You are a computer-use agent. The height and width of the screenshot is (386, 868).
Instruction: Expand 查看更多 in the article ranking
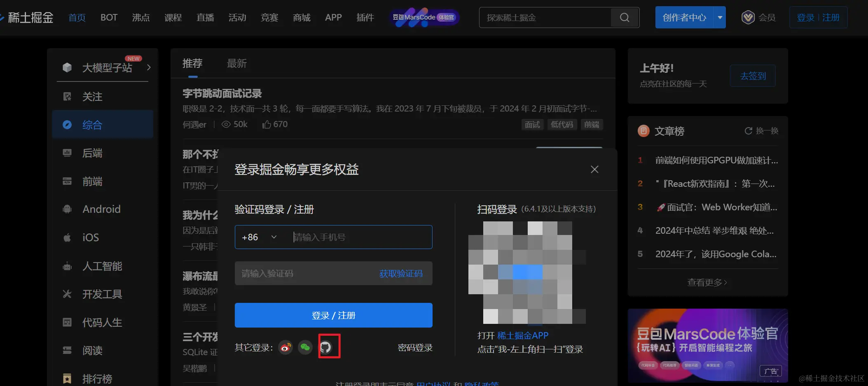click(707, 283)
